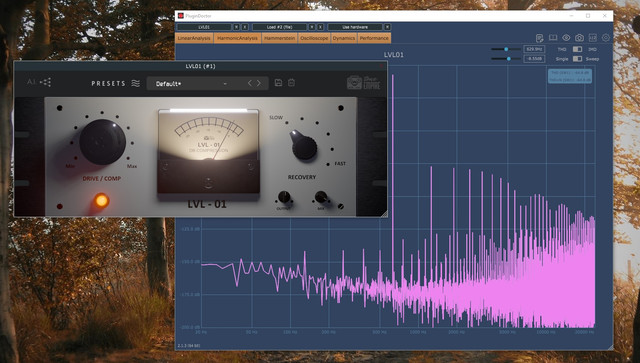Save the current preset with the floppy icon

click(278, 82)
